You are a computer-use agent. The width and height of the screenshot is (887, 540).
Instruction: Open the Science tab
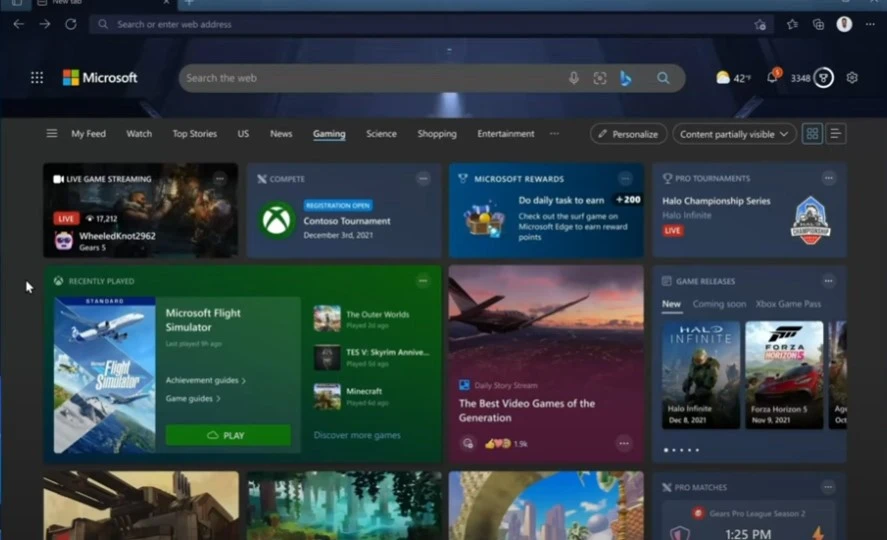[x=381, y=133]
